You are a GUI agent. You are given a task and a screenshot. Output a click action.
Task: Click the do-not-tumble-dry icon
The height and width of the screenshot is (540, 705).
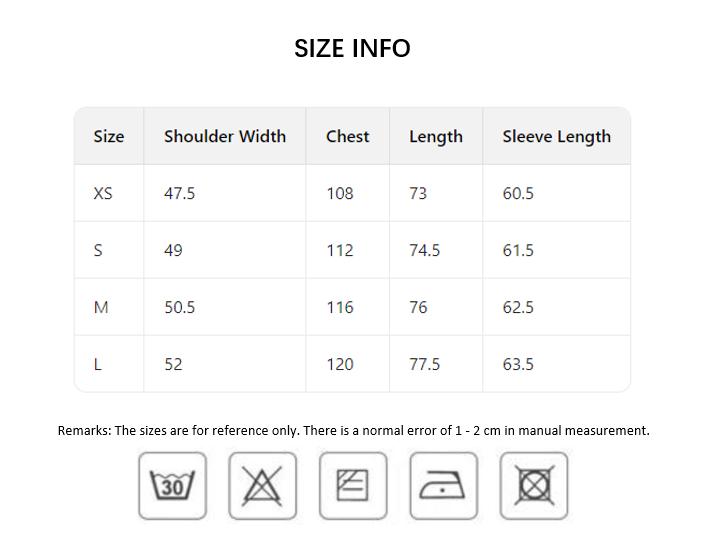(534, 486)
